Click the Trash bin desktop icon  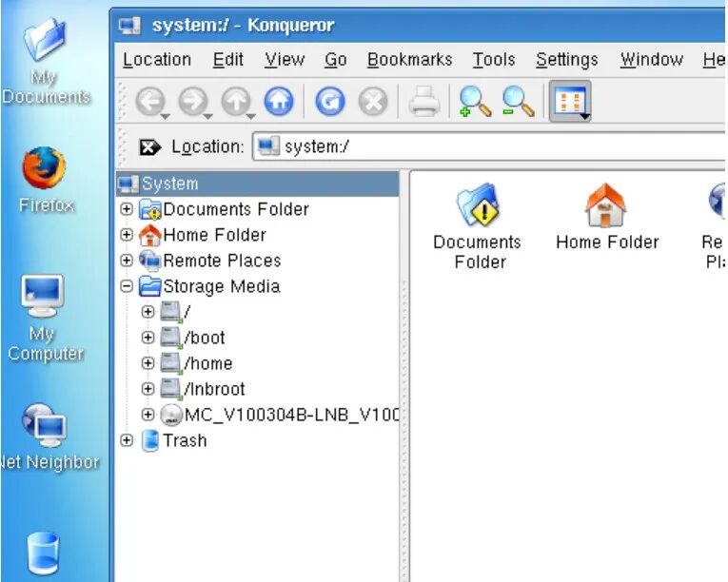coord(43,553)
